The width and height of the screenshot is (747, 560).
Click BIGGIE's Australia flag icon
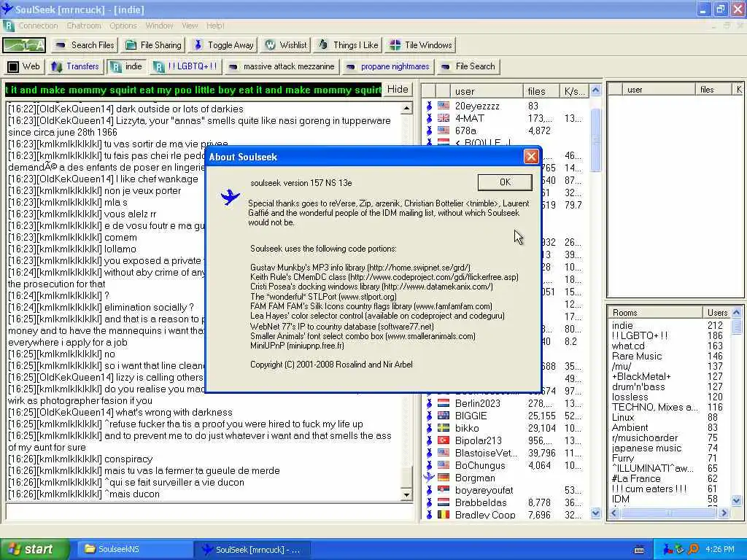pyautogui.click(x=444, y=416)
